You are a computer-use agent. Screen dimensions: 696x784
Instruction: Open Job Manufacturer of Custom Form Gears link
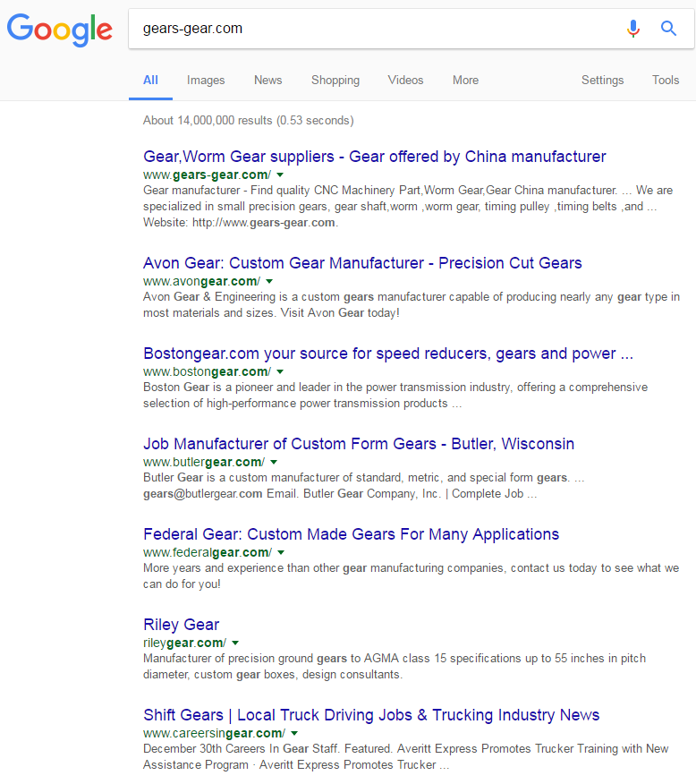point(359,444)
